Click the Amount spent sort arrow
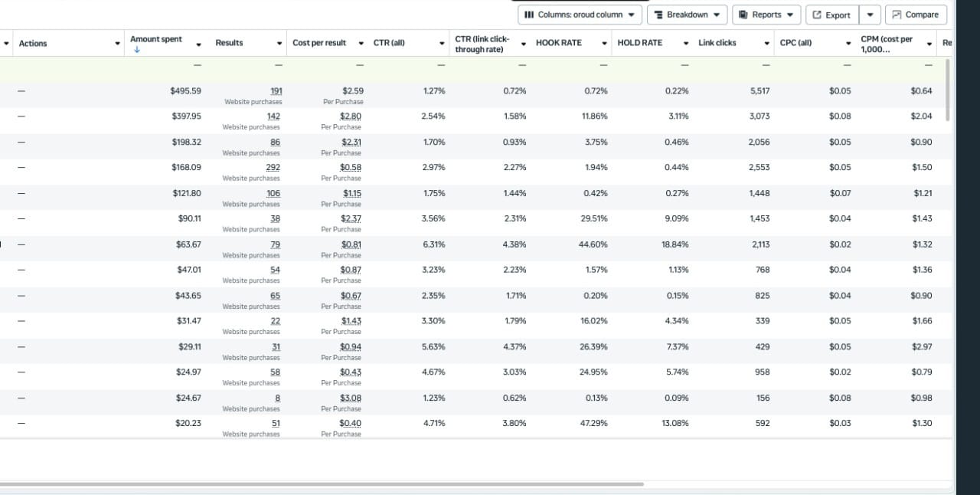980x495 pixels. tap(136, 51)
